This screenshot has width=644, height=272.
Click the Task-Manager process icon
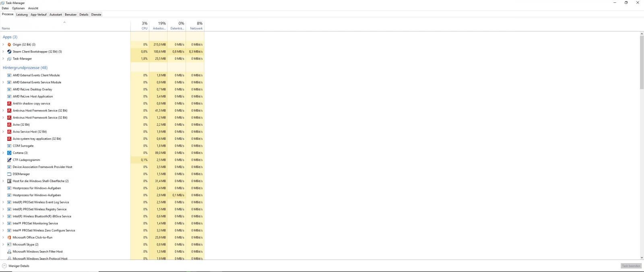point(9,58)
